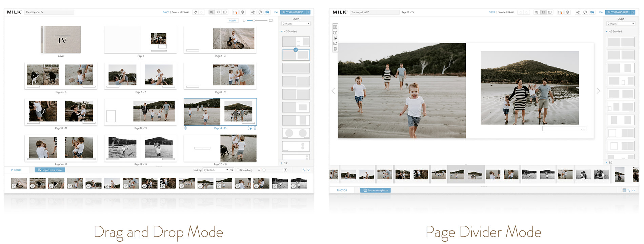This screenshot has height=244, width=644.
Task: Open the feedback comment icon in left window
Action: (260, 12)
